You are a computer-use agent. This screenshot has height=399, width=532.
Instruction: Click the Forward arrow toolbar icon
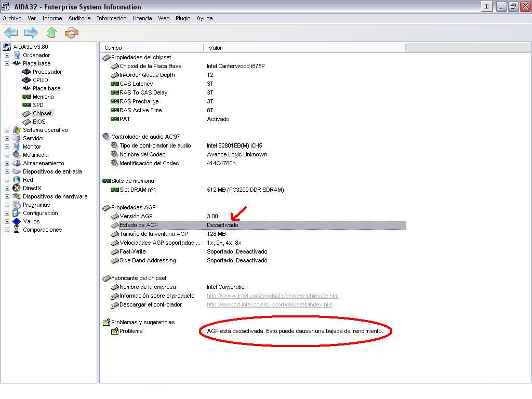pyautogui.click(x=31, y=33)
